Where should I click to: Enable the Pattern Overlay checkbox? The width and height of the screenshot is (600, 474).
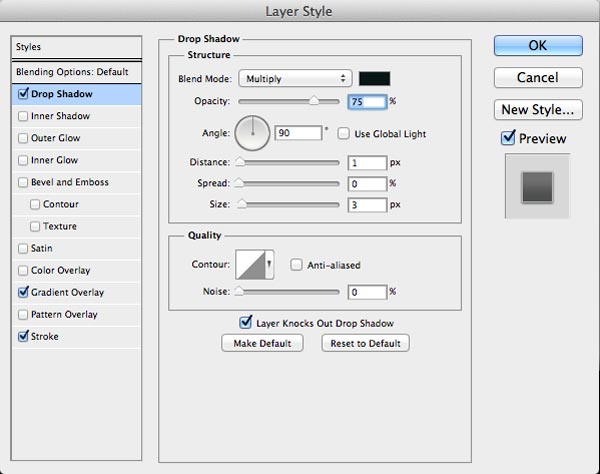click(x=23, y=314)
